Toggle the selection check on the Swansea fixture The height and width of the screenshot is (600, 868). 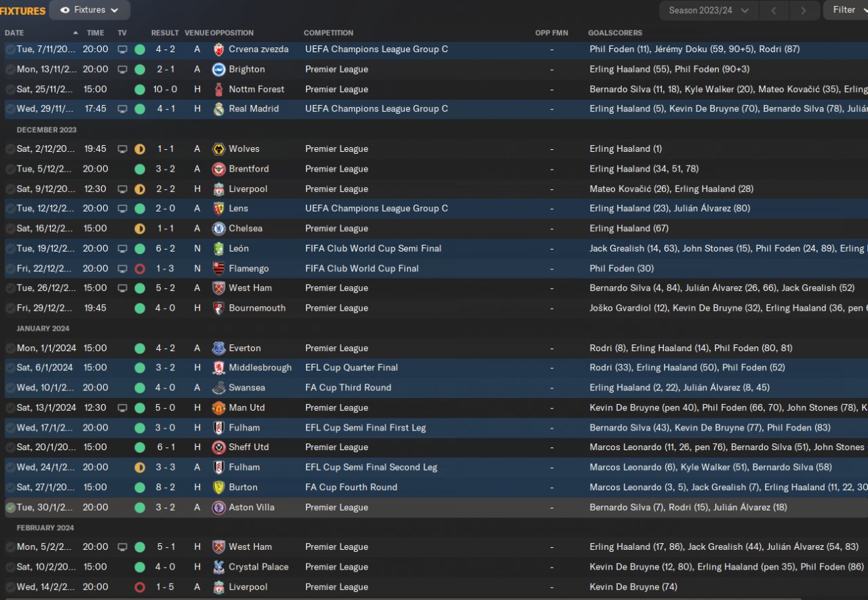(10, 388)
